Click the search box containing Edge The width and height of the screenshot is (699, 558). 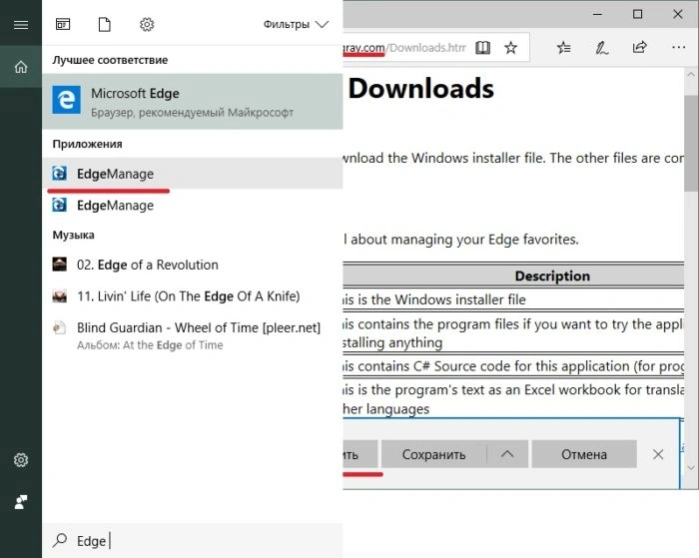[193, 541]
